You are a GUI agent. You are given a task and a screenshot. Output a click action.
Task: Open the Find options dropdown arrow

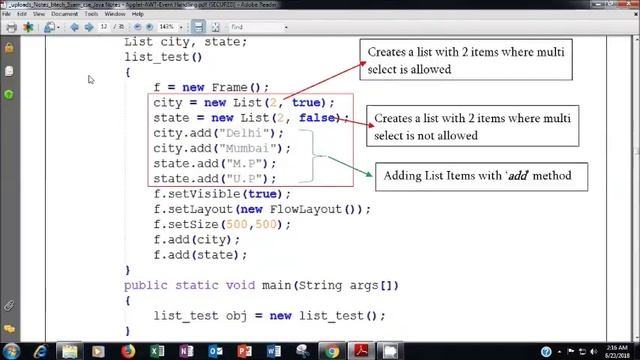(286, 27)
